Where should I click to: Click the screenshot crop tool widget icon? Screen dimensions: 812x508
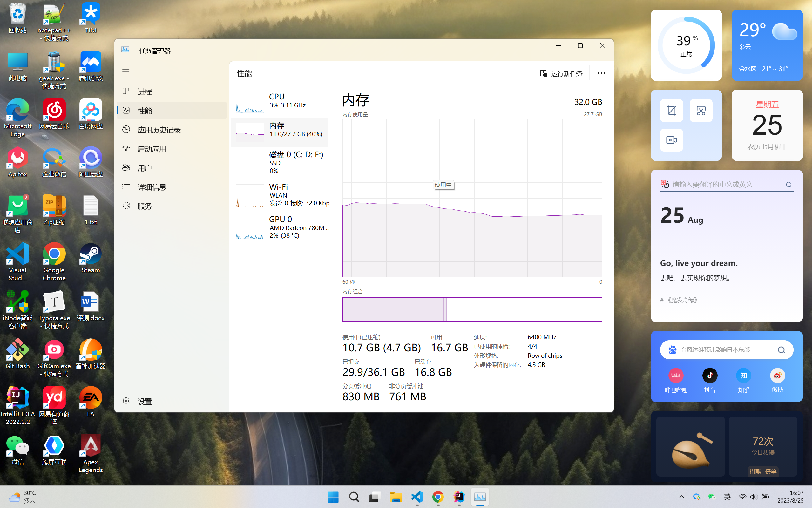(671, 111)
